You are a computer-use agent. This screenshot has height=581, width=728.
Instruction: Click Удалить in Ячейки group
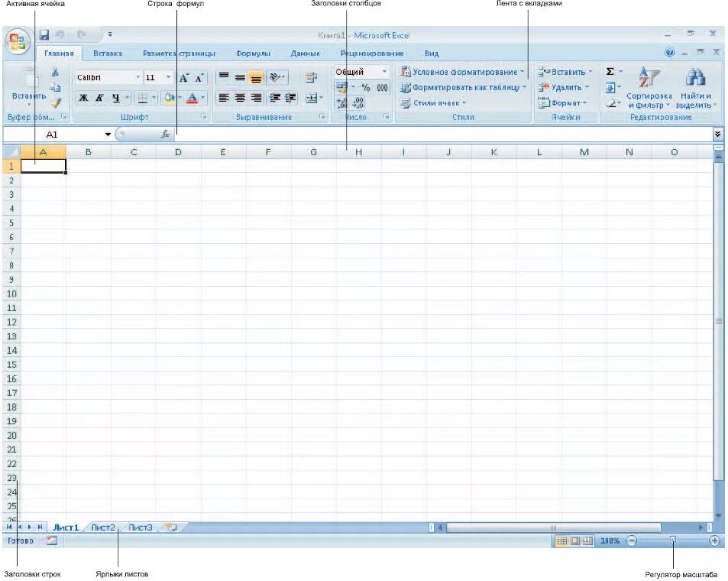click(x=563, y=87)
